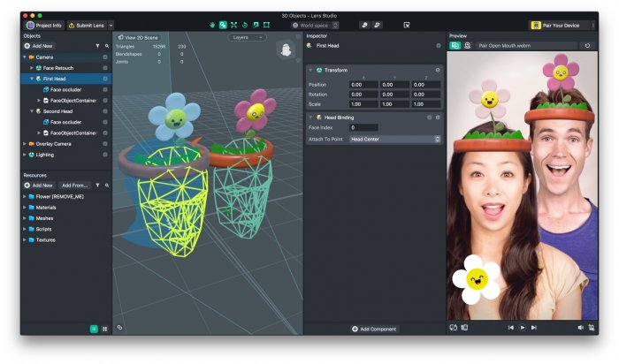Mute the preview sound speaker icon
This screenshot has height=364, width=619.
581,327
